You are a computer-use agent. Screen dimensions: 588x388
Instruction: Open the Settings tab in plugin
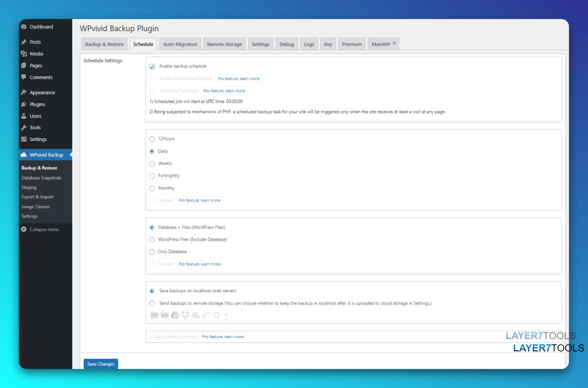(x=261, y=44)
